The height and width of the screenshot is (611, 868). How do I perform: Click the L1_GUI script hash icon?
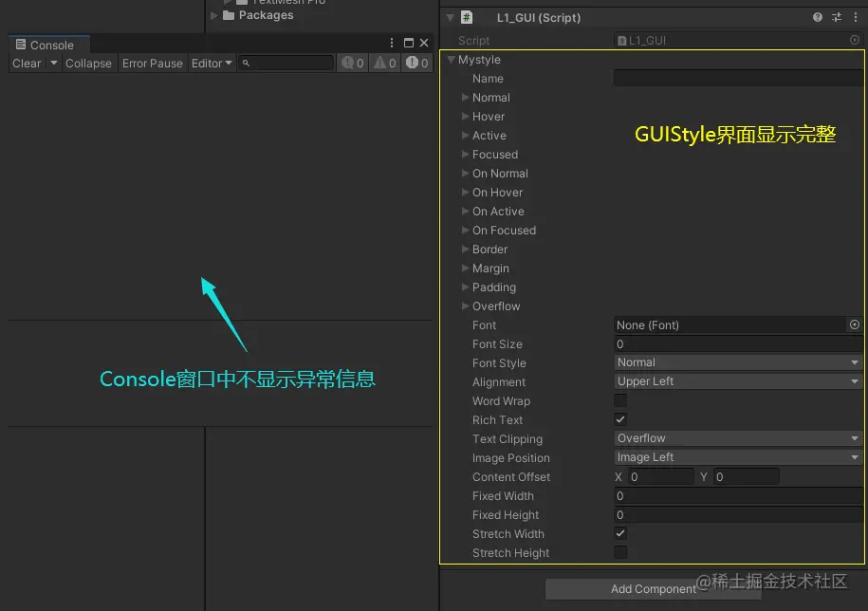(x=467, y=17)
